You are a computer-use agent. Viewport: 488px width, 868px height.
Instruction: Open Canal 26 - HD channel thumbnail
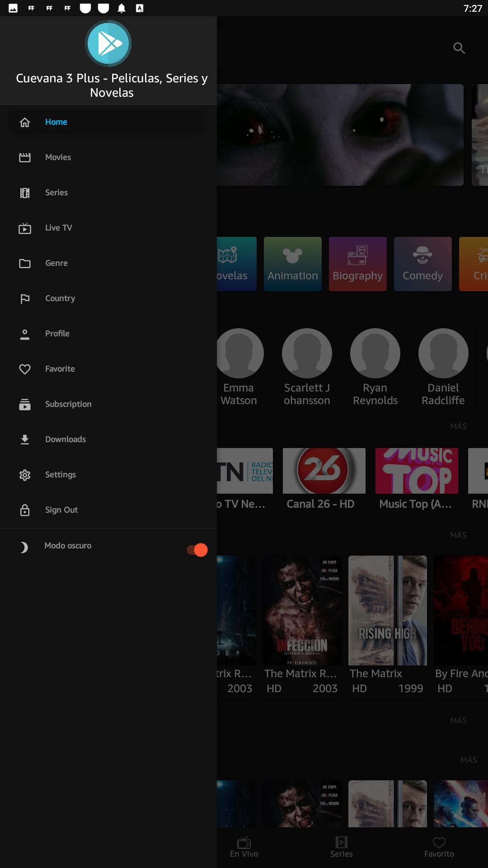click(324, 471)
